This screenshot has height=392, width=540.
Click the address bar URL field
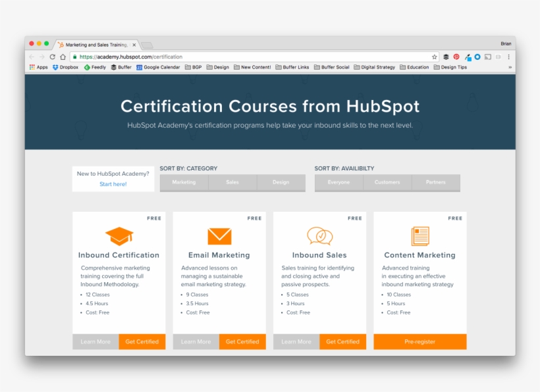click(255, 57)
